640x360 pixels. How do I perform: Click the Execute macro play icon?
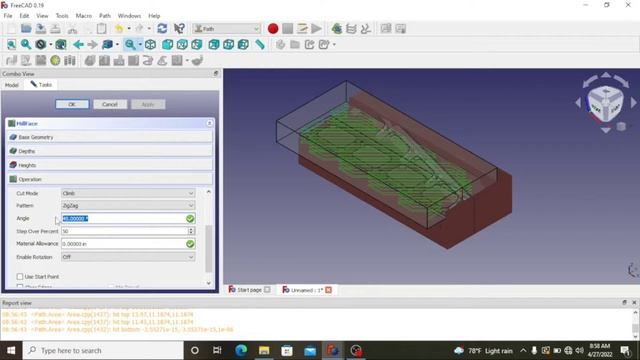click(316, 29)
